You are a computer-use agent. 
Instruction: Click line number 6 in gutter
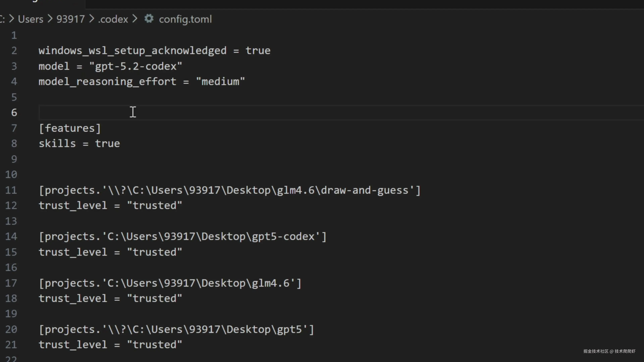click(x=14, y=113)
